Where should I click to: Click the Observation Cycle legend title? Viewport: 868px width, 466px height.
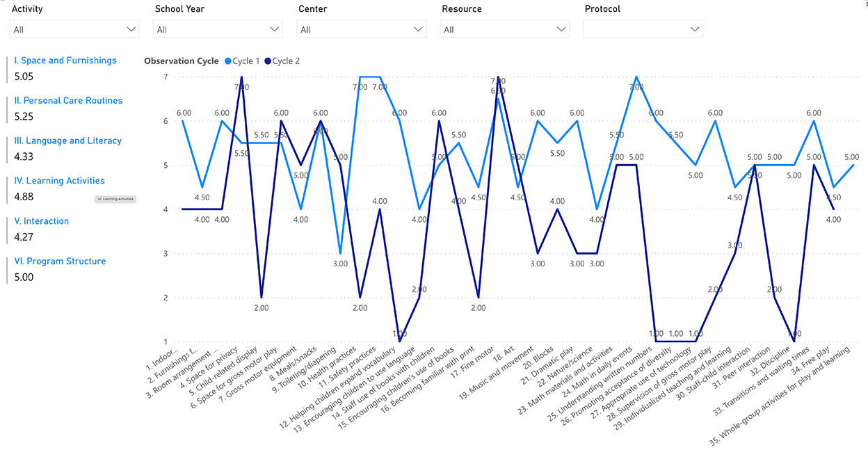tap(181, 61)
